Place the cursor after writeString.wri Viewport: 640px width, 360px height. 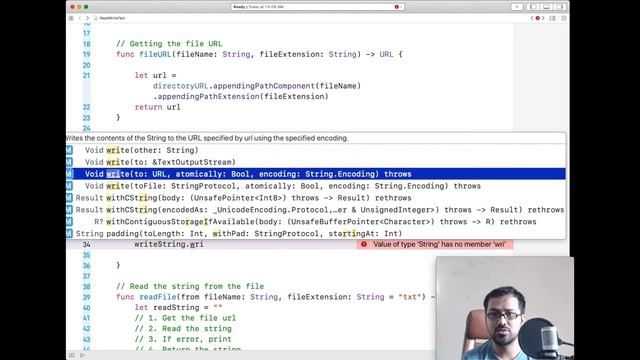[x=204, y=244]
